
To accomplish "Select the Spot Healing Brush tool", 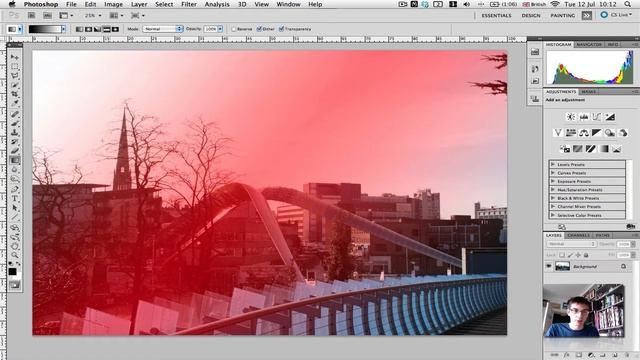I will point(15,114).
